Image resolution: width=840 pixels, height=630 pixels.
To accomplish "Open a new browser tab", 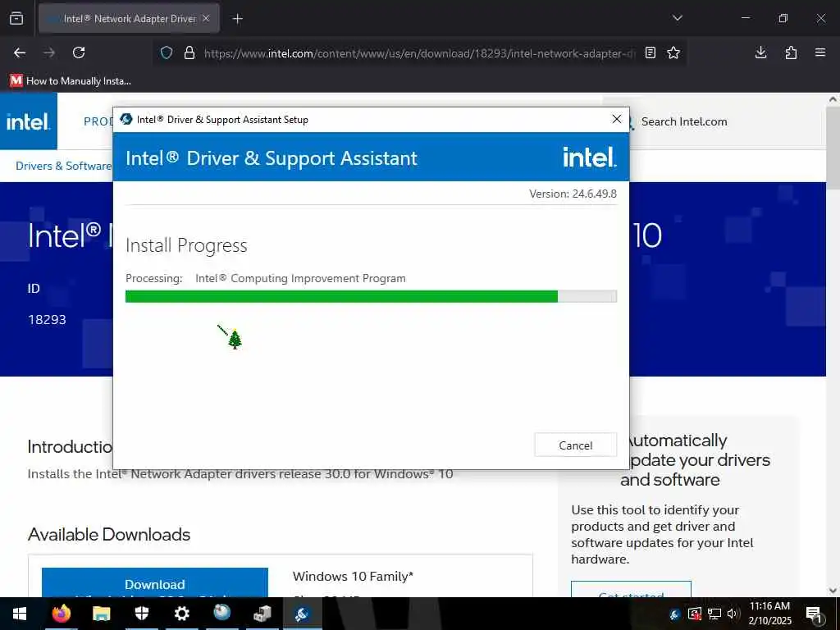I will [x=237, y=19].
